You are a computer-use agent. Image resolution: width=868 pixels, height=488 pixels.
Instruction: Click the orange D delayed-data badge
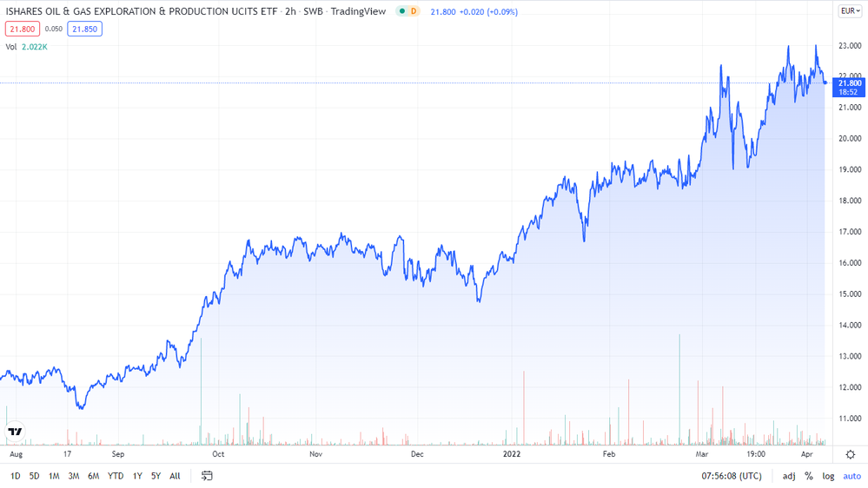(414, 11)
